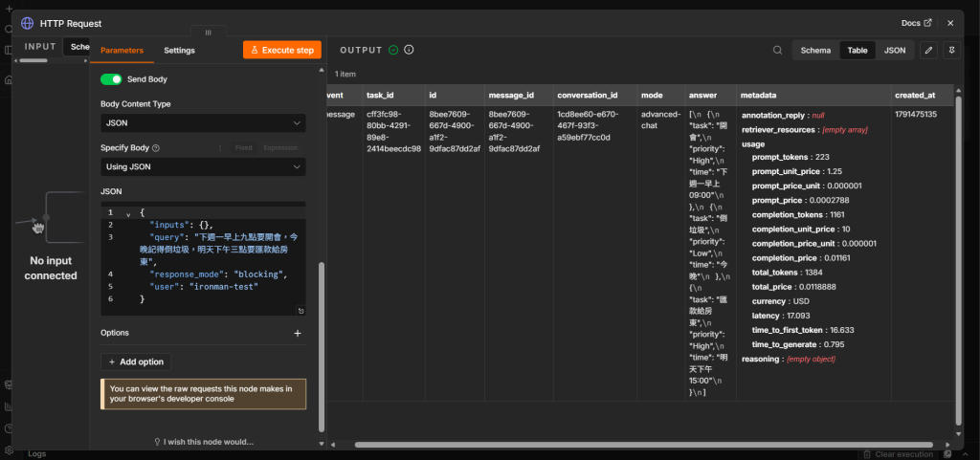The image size is (980, 460).
Task: Toggle the Send Body switch off
Action: pos(111,79)
